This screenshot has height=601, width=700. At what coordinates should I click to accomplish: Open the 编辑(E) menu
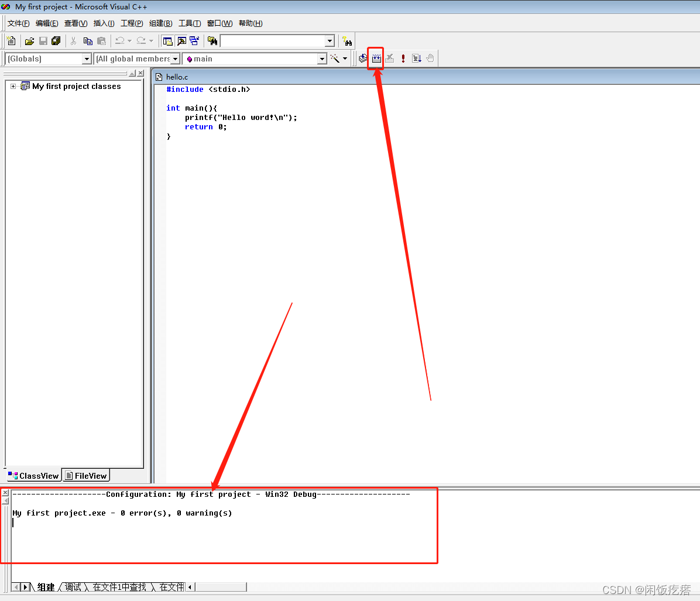pyautogui.click(x=47, y=23)
